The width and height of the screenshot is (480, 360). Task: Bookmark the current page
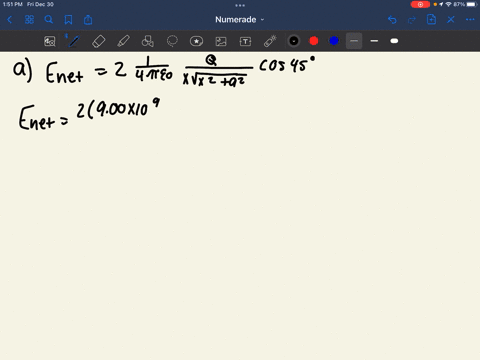click(68, 20)
